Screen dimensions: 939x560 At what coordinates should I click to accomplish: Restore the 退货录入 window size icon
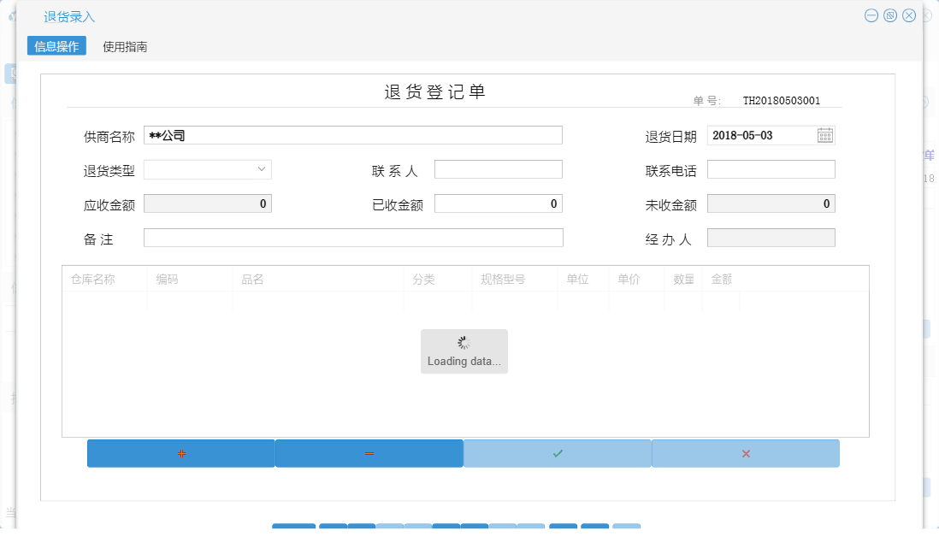(889, 15)
